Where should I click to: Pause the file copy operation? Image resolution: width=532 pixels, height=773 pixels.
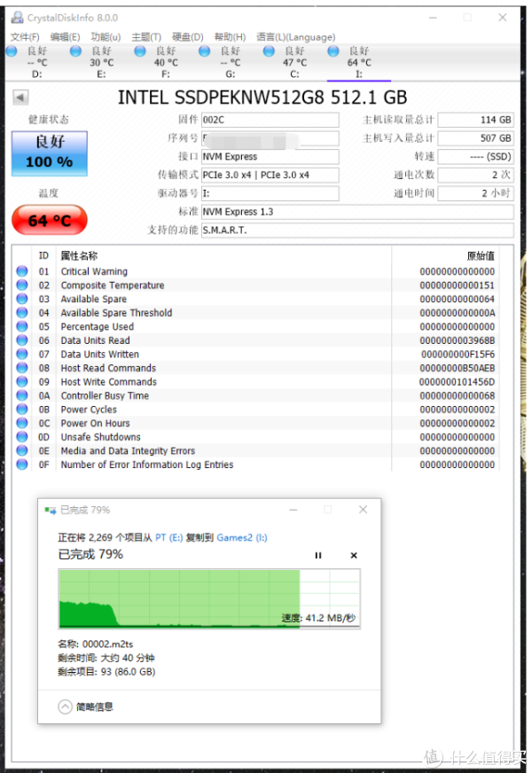[318, 556]
